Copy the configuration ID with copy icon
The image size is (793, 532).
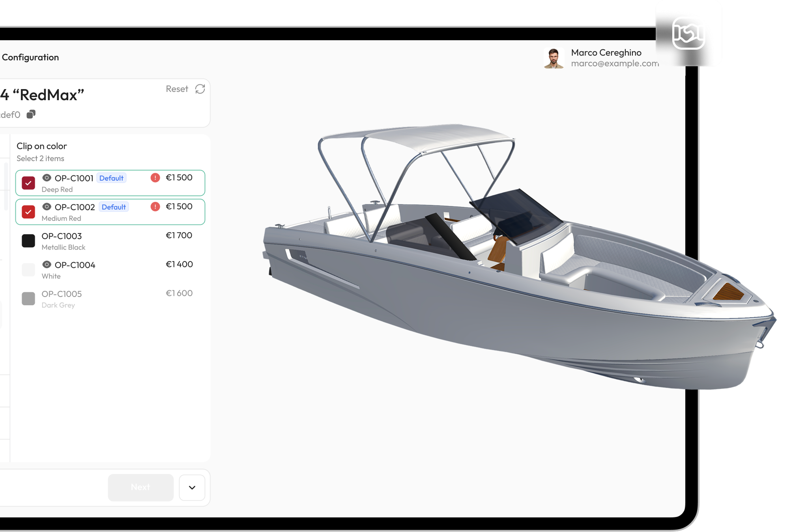tap(31, 114)
